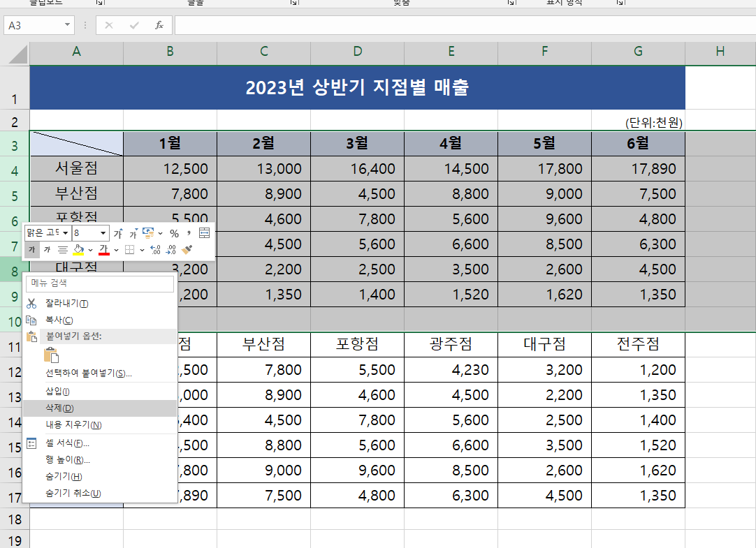Screen dimensions: 756x548
Task: Select column H header
Action: coord(720,52)
